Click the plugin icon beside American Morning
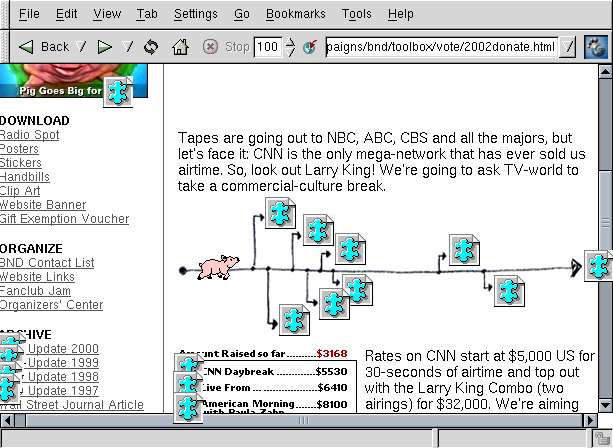The width and height of the screenshot is (613, 448). 188,408
